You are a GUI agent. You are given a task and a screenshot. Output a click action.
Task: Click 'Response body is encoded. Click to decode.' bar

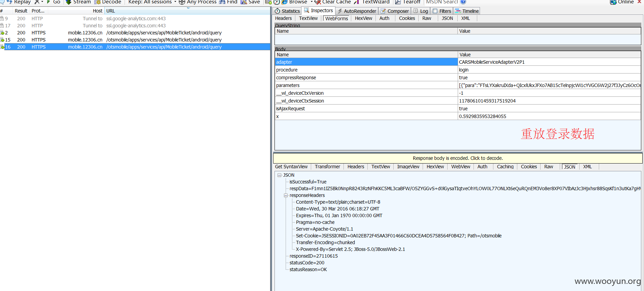pos(458,158)
